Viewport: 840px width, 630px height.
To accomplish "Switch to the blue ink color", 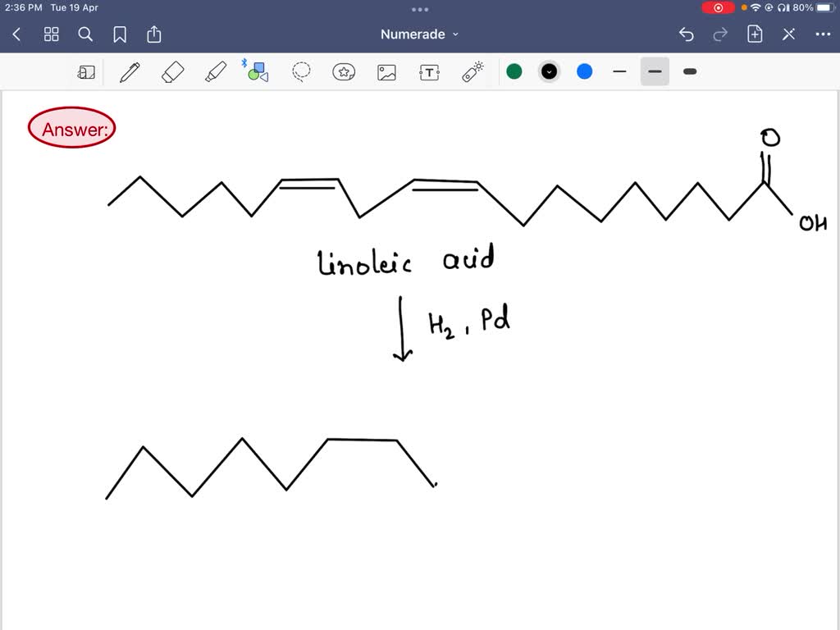I will click(584, 71).
